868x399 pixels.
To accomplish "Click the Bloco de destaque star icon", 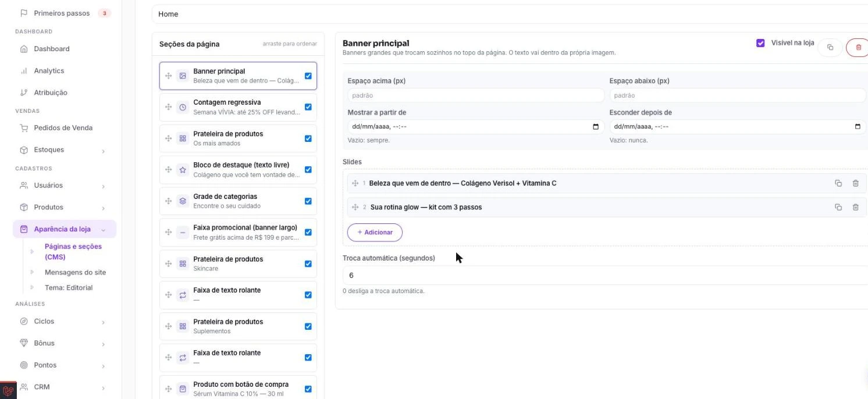I will [183, 170].
